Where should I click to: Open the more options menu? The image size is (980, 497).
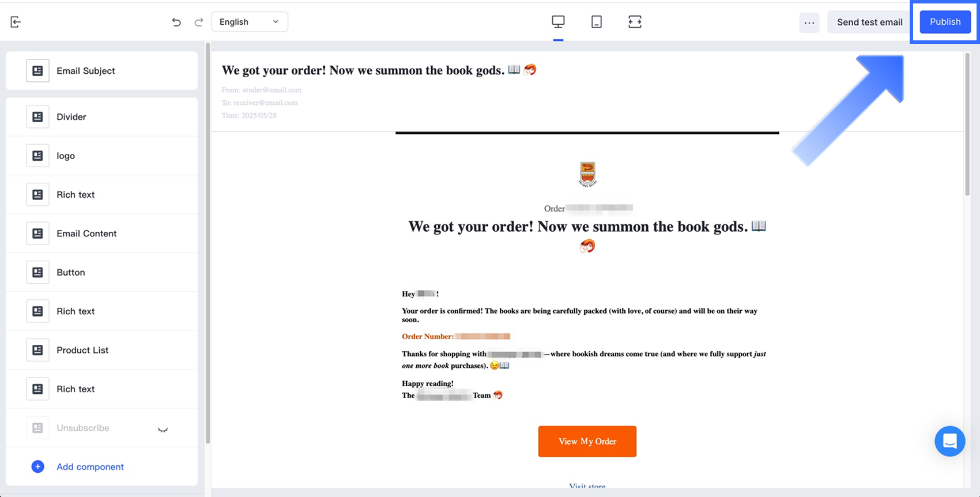point(809,22)
